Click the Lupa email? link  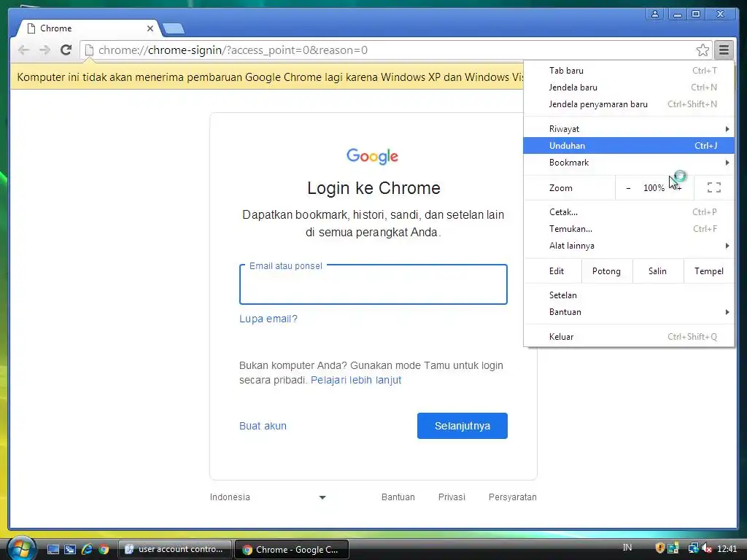pyautogui.click(x=268, y=319)
